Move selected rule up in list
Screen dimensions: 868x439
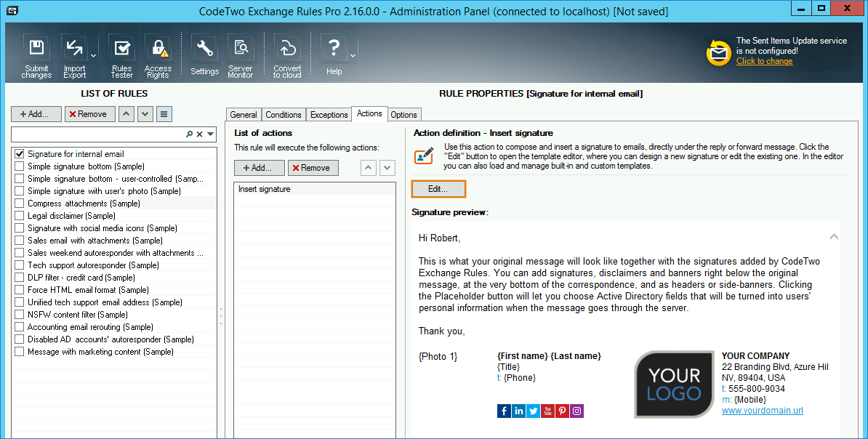tap(126, 114)
